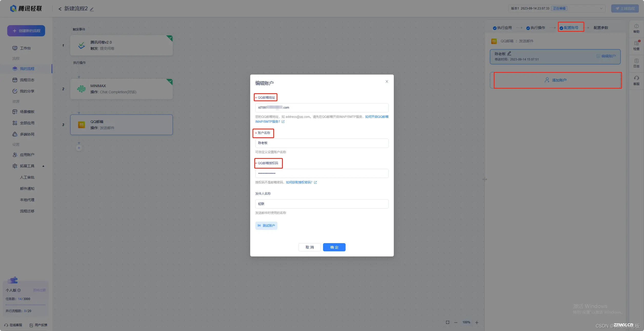Click the QQ邮箱 icon in right panel header
Screen dimensions: 644x331
click(494, 41)
